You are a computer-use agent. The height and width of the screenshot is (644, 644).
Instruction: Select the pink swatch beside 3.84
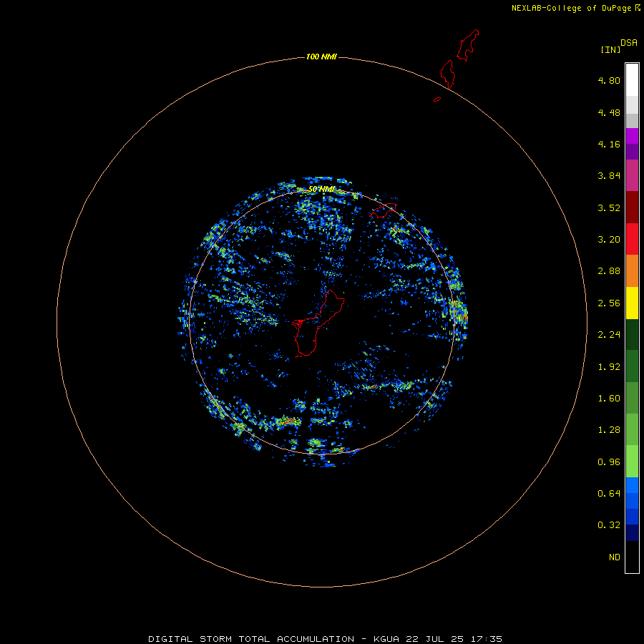pos(632,175)
